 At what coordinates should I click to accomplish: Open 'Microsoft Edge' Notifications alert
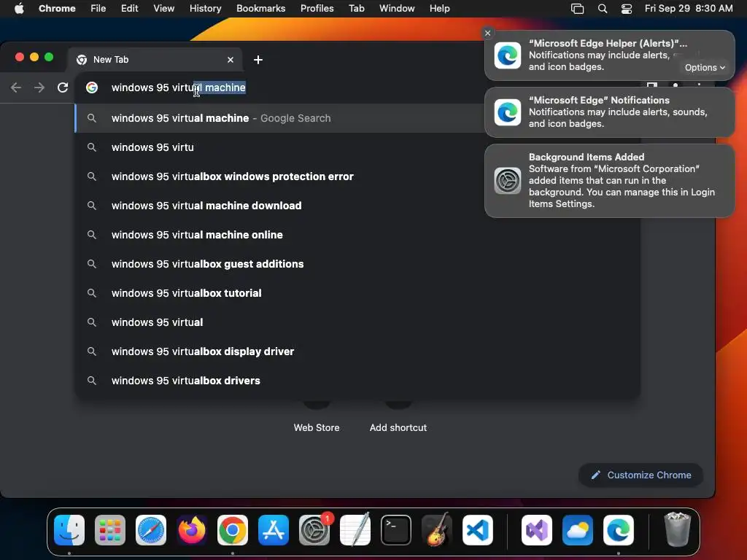(609, 112)
